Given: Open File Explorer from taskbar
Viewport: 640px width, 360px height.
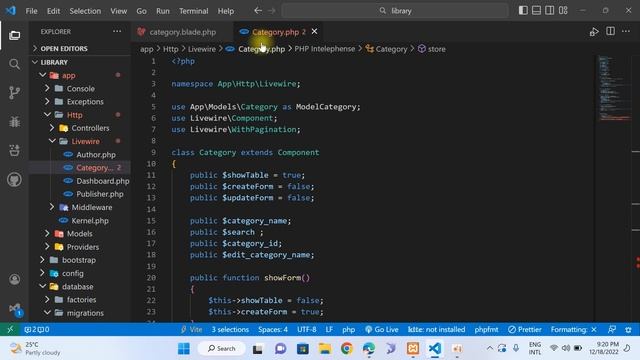Looking at the screenshot, I should tap(325, 349).
